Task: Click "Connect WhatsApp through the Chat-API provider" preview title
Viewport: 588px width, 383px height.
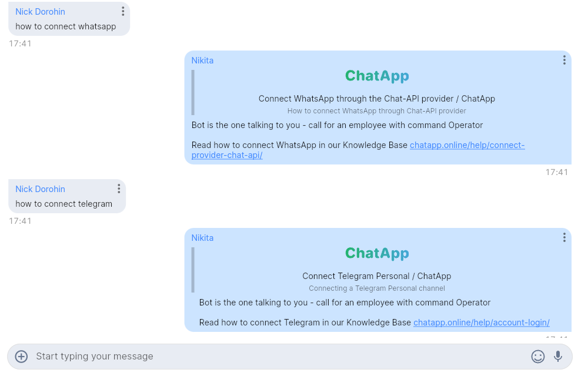Action: pos(377,99)
